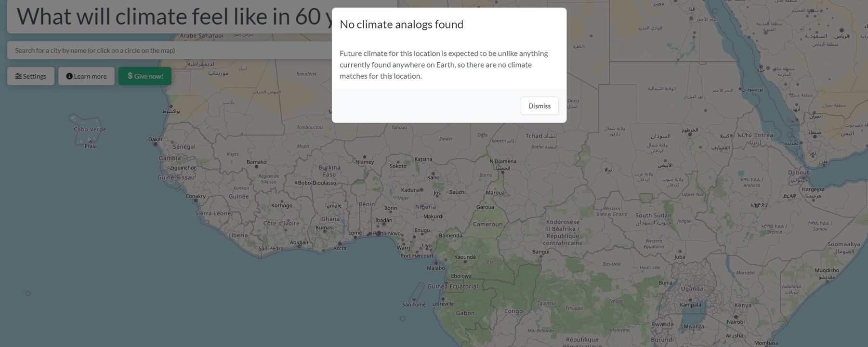Select the Conakry city circle
The width and height of the screenshot is (868, 347).
[196, 200]
